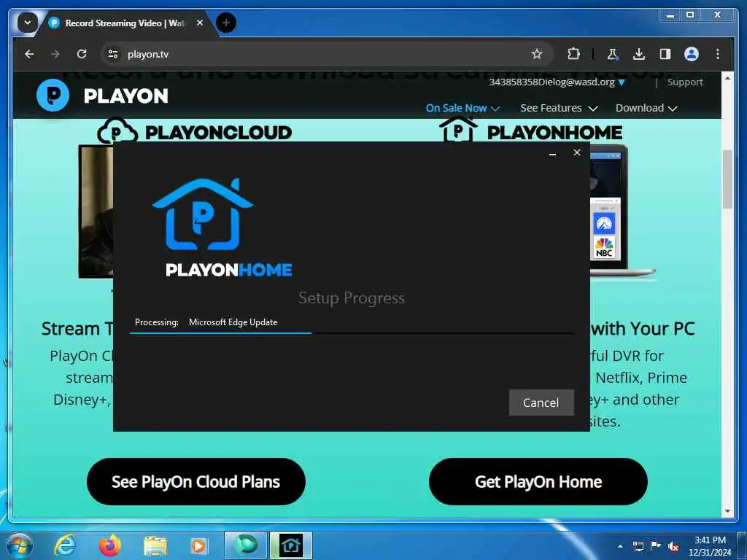This screenshot has width=747, height=560.
Task: Toggle the browser side panel
Action: (x=665, y=54)
